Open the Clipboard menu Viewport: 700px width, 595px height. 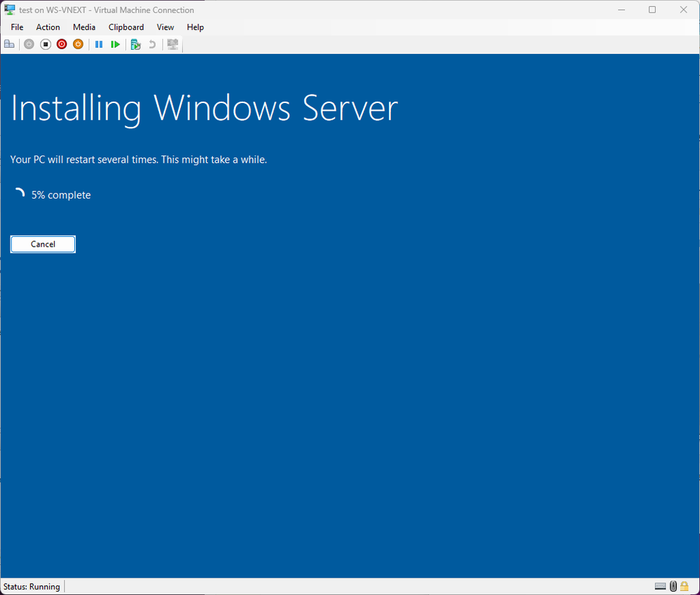coord(126,27)
